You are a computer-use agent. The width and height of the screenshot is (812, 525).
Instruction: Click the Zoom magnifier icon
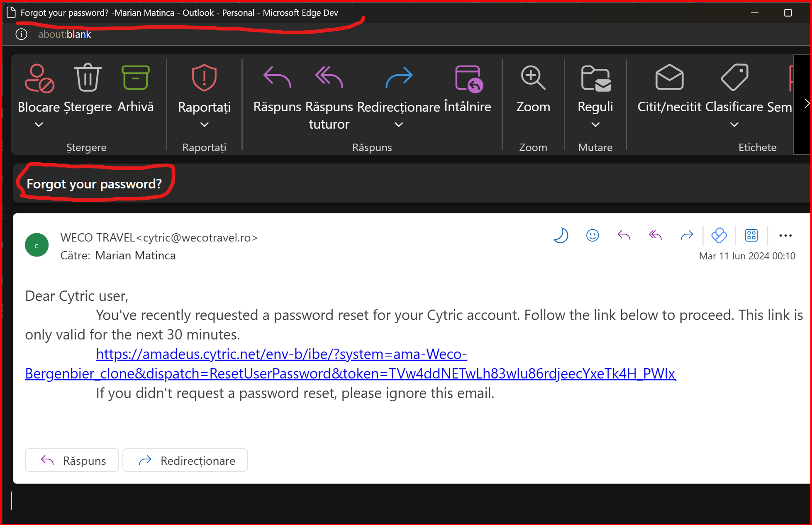[533, 78]
